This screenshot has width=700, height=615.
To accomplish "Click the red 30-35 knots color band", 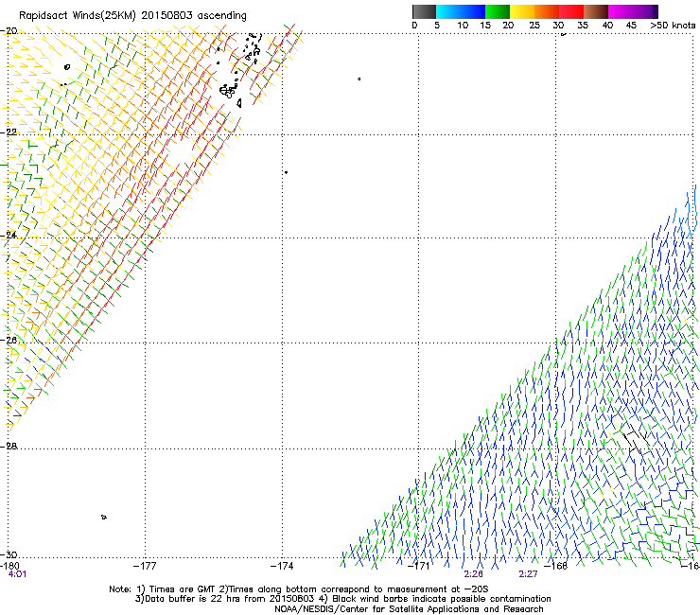I will [571, 11].
